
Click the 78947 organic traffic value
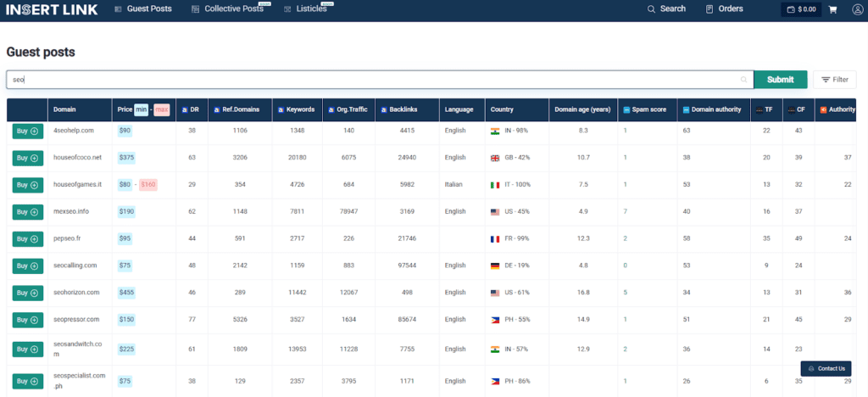tap(348, 211)
